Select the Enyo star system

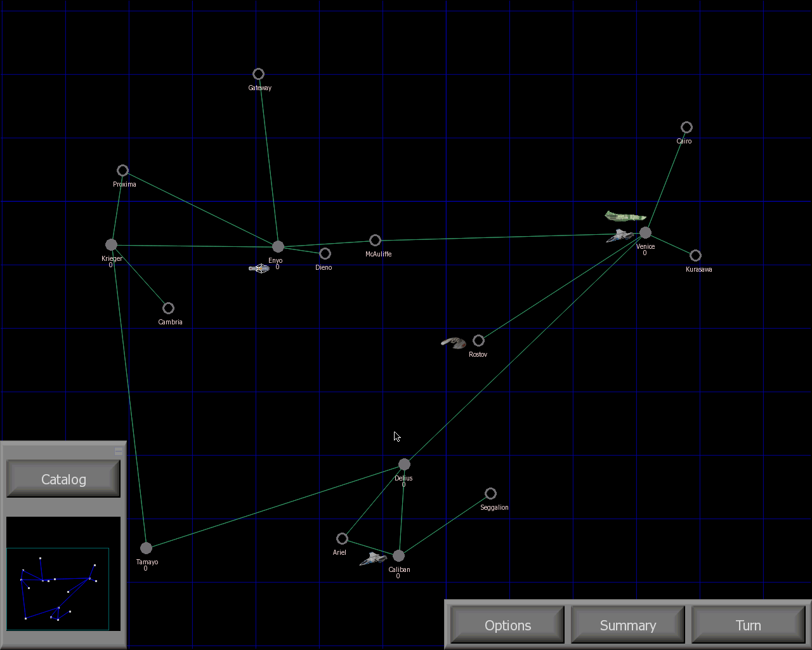click(278, 246)
